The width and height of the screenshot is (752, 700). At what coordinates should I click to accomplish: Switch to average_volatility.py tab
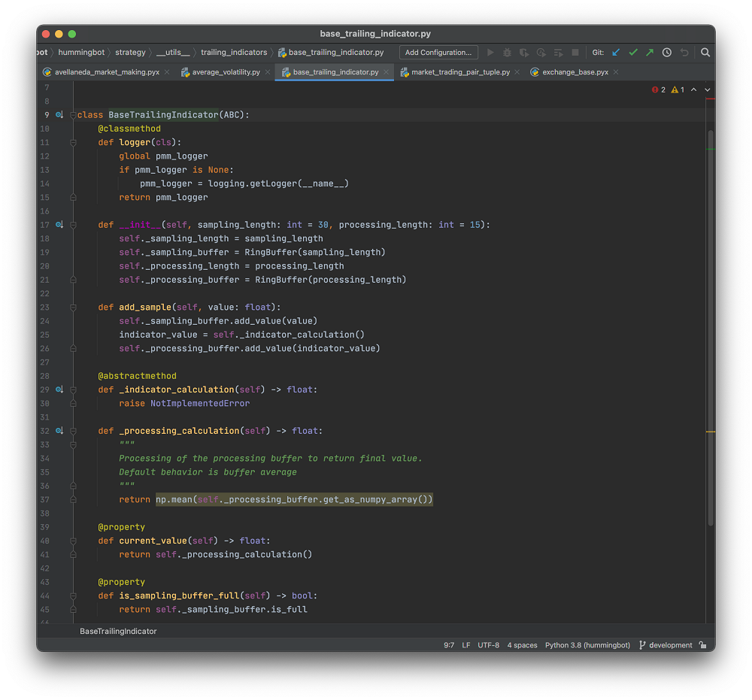coord(226,72)
